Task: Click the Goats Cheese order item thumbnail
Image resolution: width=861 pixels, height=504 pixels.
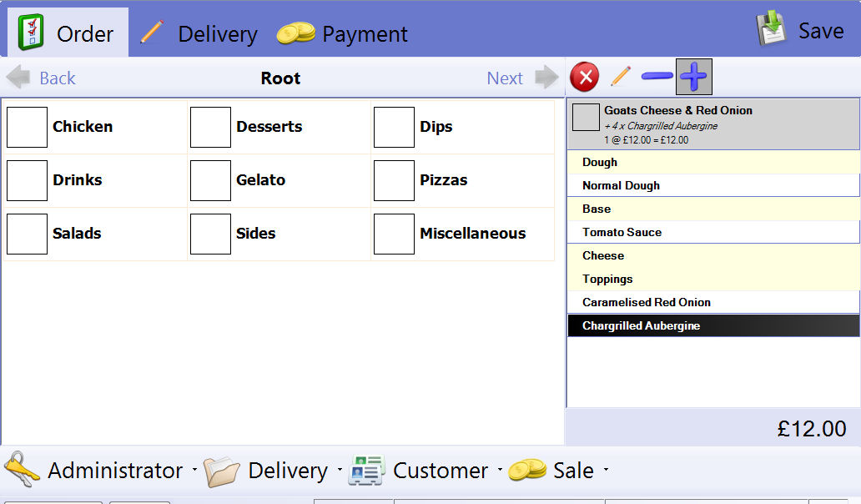Action: pos(586,117)
